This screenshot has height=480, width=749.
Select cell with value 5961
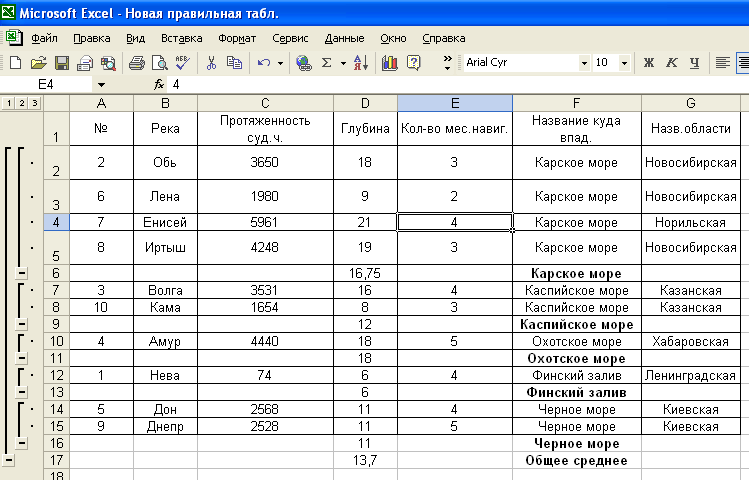[x=265, y=223]
